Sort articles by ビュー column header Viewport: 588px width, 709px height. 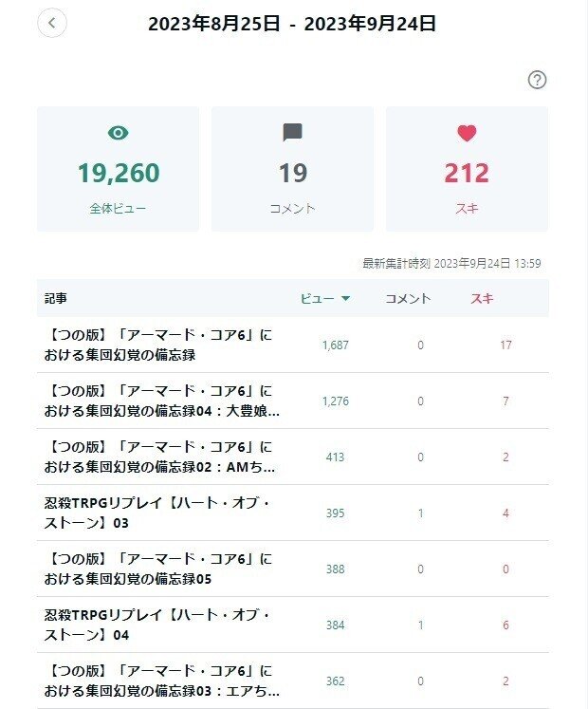tap(318, 298)
